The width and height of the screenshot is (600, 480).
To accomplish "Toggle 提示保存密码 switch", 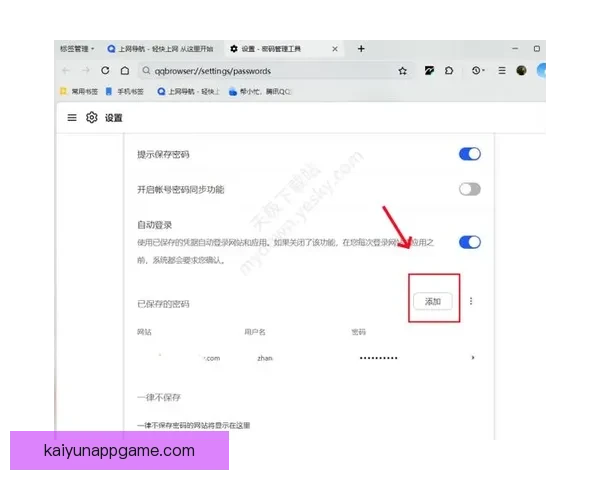I will pyautogui.click(x=470, y=154).
